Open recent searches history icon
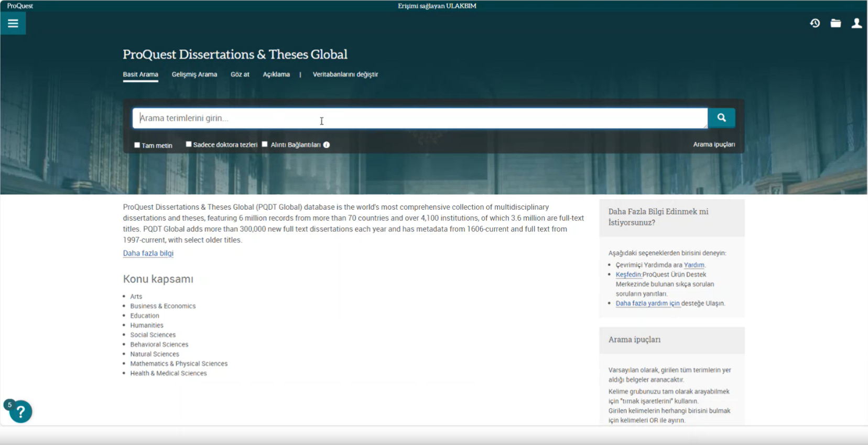Viewport: 868px width, 445px height. tap(815, 23)
